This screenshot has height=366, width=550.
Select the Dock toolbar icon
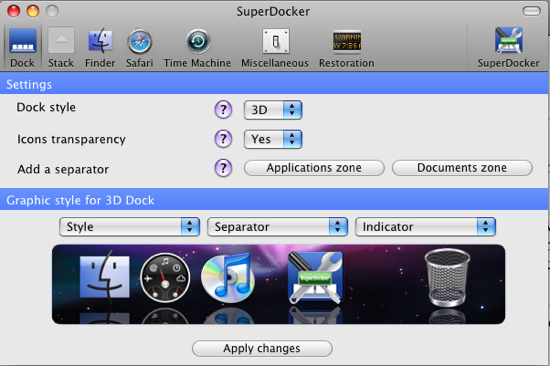(x=22, y=48)
